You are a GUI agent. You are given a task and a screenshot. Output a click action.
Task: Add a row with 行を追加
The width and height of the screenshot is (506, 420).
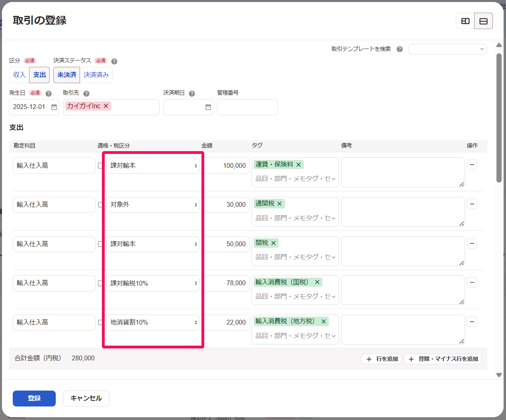(x=382, y=359)
